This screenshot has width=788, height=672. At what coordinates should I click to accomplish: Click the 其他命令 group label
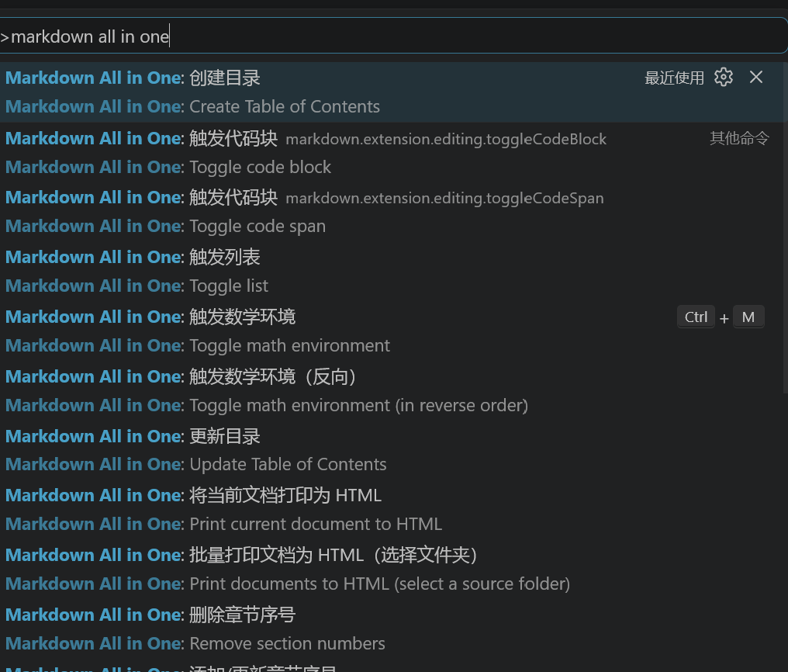pos(739,138)
